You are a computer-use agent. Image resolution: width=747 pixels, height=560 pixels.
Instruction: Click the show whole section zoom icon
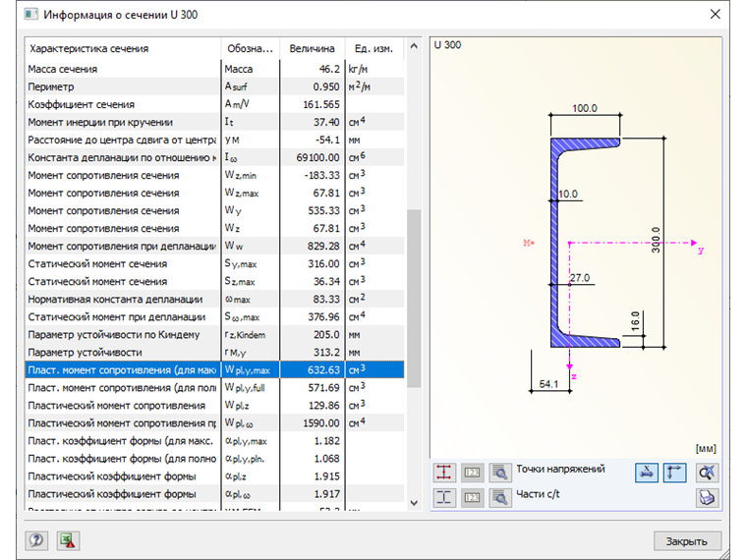707,473
